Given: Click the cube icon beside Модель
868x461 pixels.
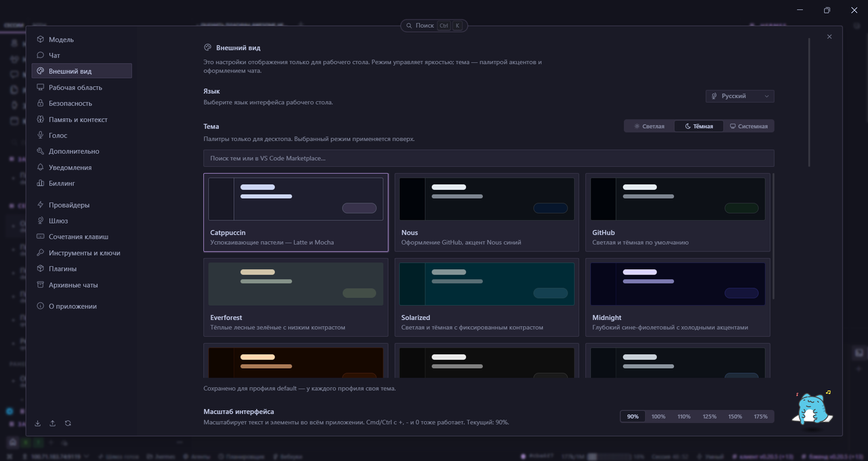Looking at the screenshot, I should (41, 39).
